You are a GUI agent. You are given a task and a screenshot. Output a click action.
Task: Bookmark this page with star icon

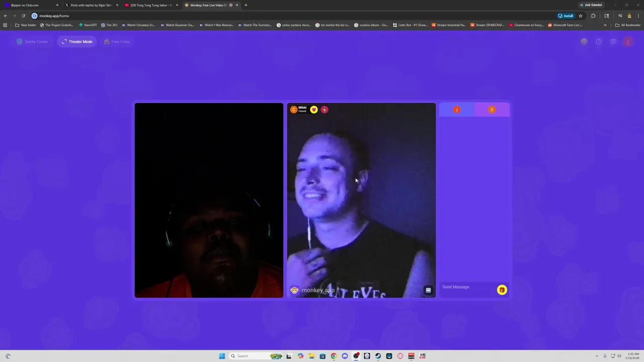(x=580, y=16)
